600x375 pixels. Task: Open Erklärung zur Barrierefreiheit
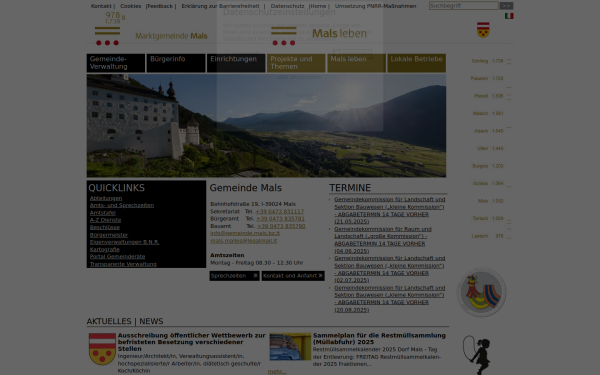pyautogui.click(x=220, y=6)
